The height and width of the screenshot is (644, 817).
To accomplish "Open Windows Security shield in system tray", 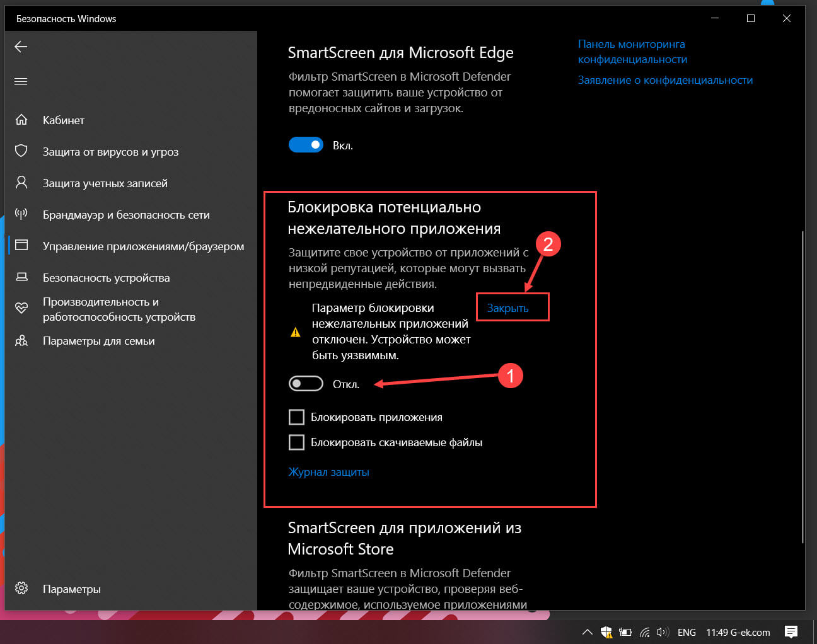I will 606,632.
